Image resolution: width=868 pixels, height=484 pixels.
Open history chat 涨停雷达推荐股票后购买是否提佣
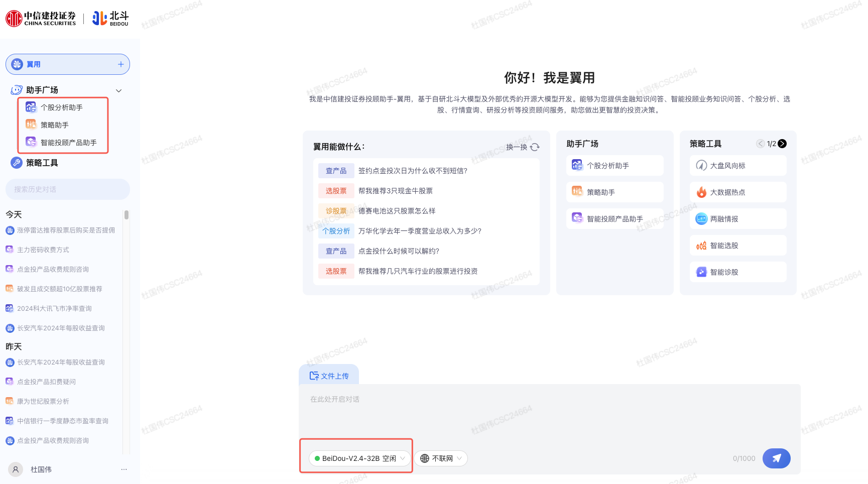tap(60, 230)
